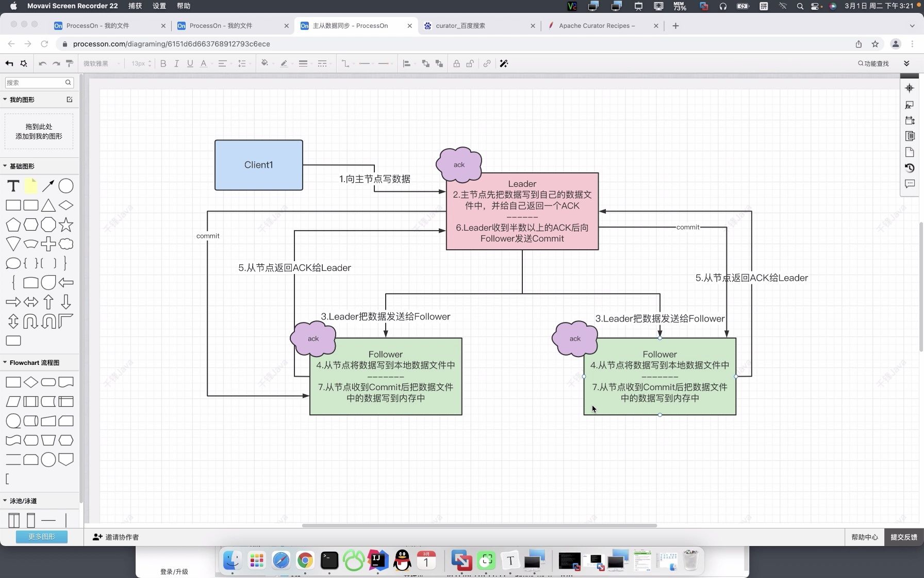Click the magic wand beautify icon
Image resolution: width=924 pixels, height=578 pixels.
(x=504, y=63)
